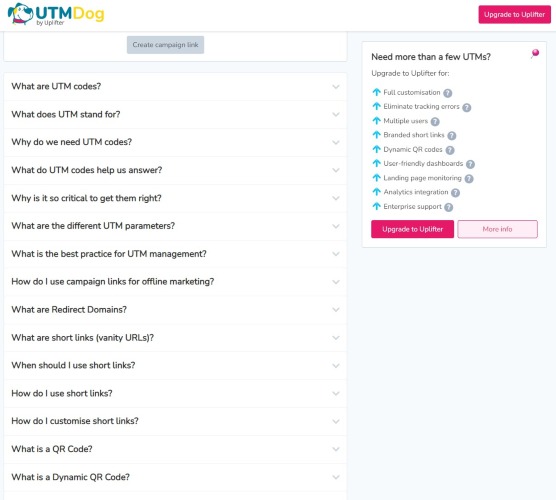Open help icon for Branded short links
The width and height of the screenshot is (556, 500).
click(452, 135)
